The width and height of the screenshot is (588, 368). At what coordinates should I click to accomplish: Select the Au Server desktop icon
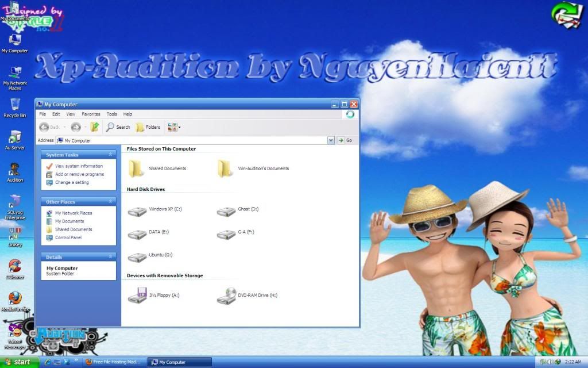click(x=14, y=140)
